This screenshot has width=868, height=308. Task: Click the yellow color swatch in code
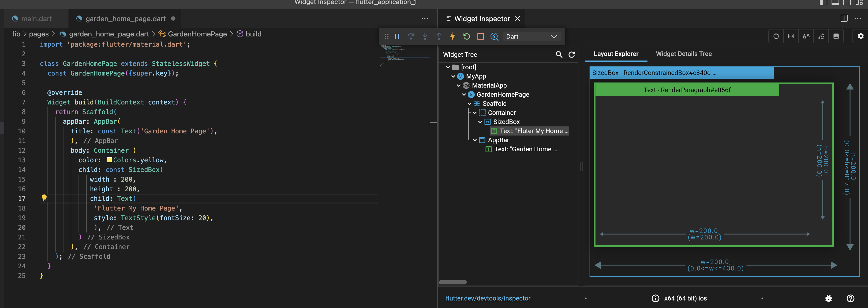[109, 160]
